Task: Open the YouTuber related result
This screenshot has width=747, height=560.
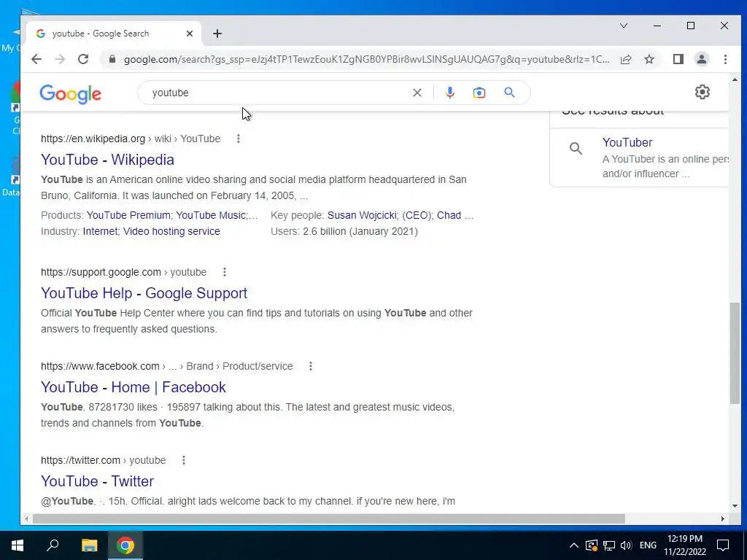Action: (627, 142)
